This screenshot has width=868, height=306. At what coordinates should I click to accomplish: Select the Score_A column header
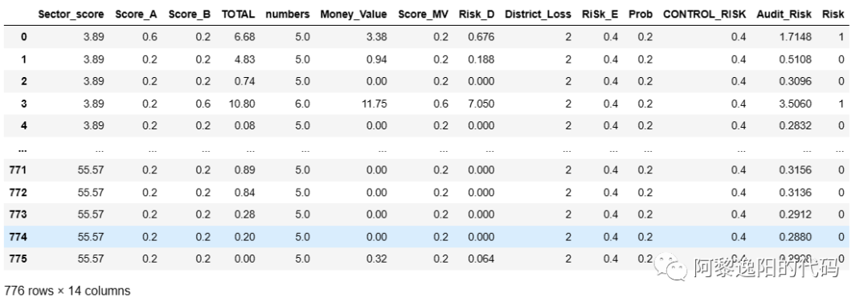[136, 14]
